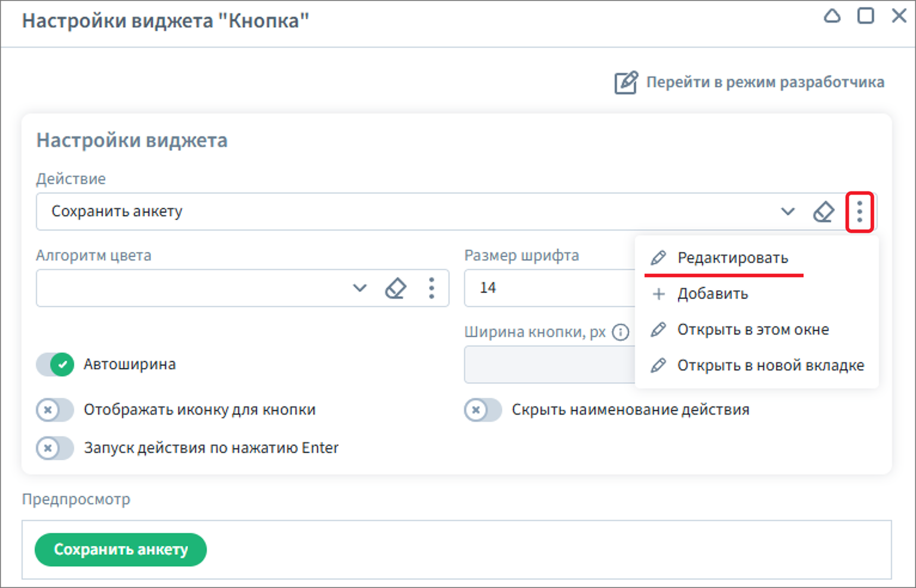This screenshot has height=588, width=916.
Task: Disable the Автоширина toggle
Action: point(55,364)
